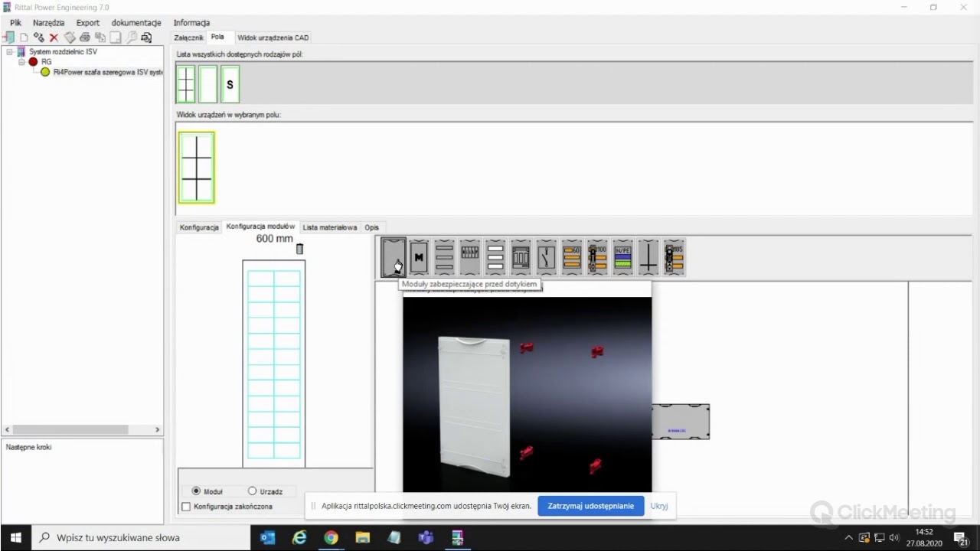Open the Informacja menu
The width and height of the screenshot is (980, 551).
(191, 23)
